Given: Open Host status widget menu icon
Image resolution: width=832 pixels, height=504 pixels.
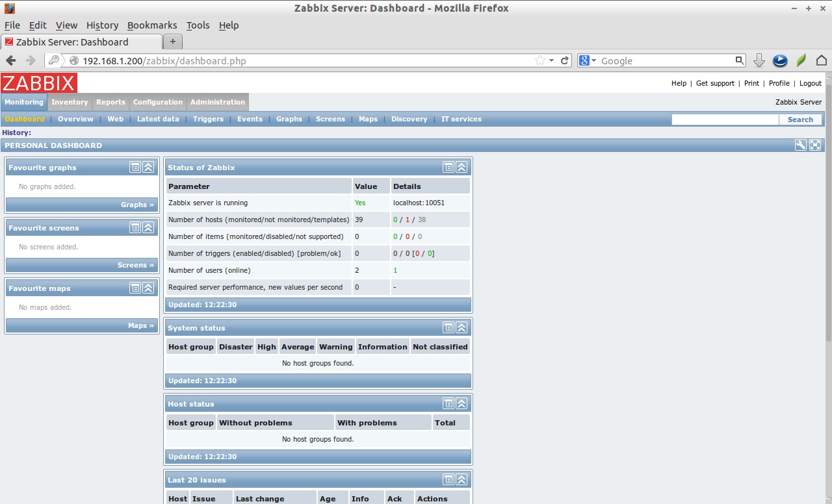Looking at the screenshot, I should pyautogui.click(x=448, y=403).
